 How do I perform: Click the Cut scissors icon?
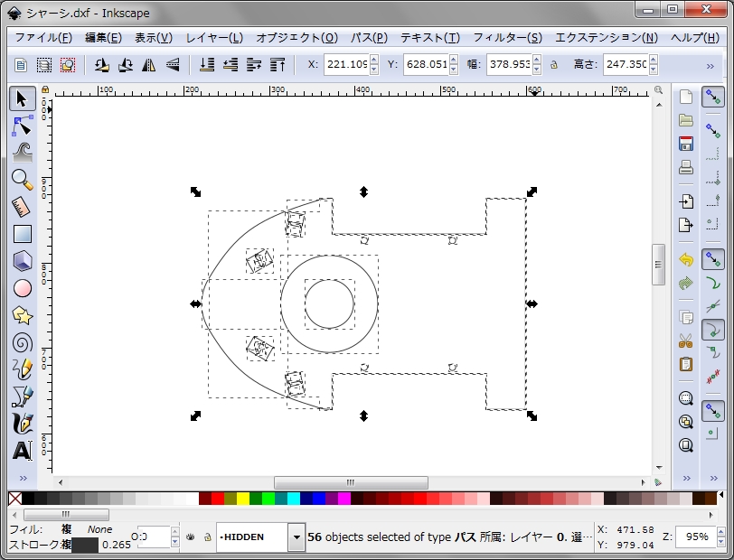[x=686, y=341]
